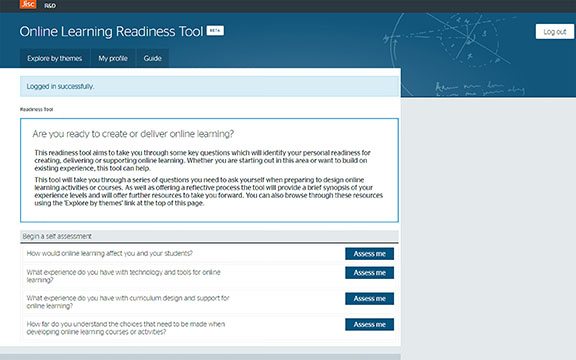The image size is (576, 360).
Task: Assess me on technology and tools experience
Action: click(370, 273)
